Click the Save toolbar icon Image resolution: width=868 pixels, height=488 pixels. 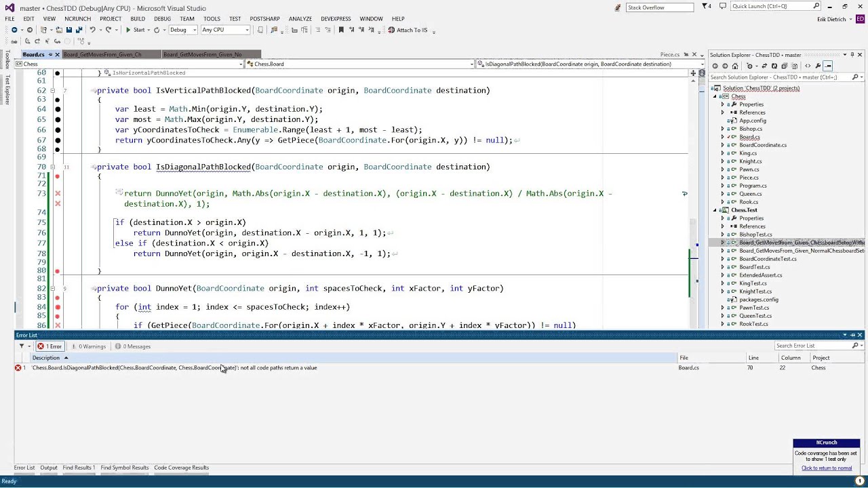68,30
